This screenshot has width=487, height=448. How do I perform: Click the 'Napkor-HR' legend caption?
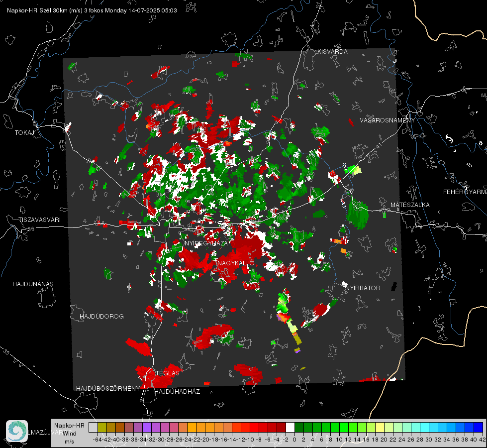pos(69,426)
